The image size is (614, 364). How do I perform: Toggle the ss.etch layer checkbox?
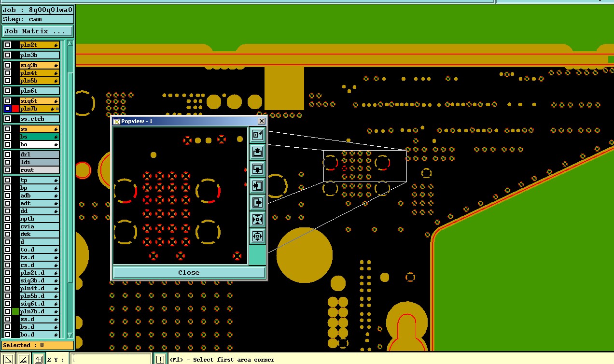(x=8, y=119)
